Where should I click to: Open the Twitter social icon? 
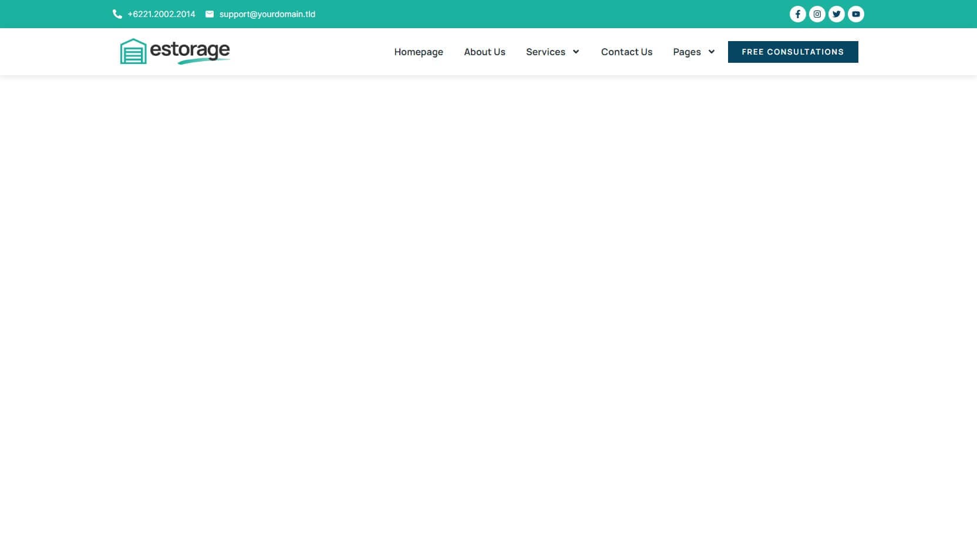[836, 14]
